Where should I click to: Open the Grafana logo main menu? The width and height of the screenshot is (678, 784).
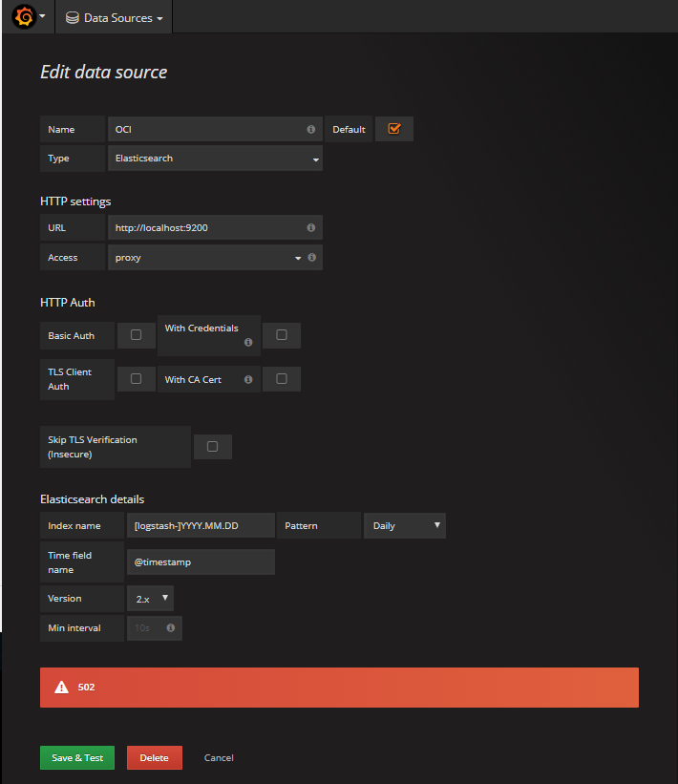tap(29, 17)
